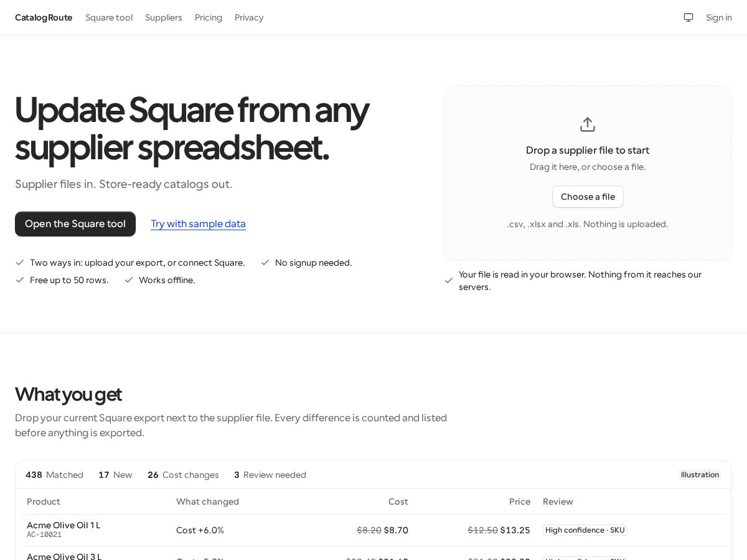Click checkmark beside 'Works offline'
Screen dimensions: 747x560
(x=129, y=280)
